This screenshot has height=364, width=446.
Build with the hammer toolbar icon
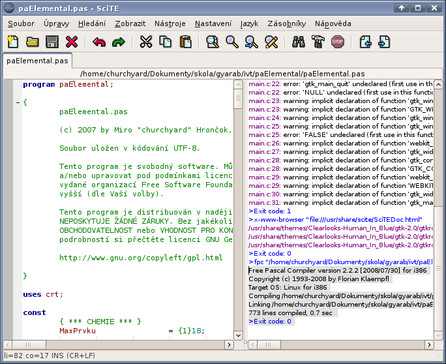318,42
